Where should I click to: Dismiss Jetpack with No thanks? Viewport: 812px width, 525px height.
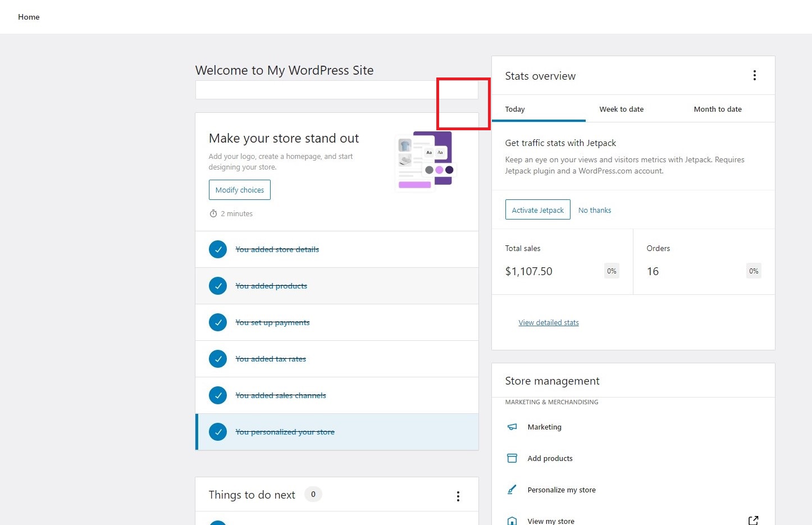click(x=595, y=210)
